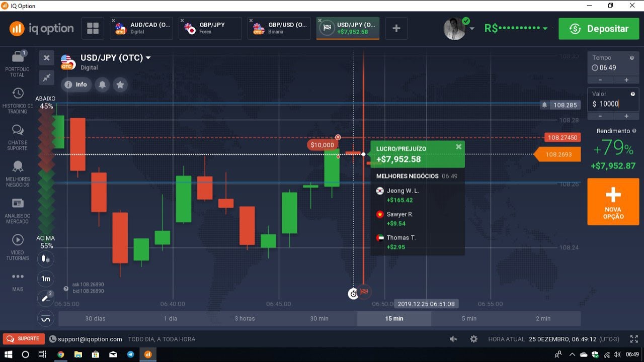This screenshot has width=644, height=362.
Task: Open Historico de Trading sidebar item
Action: 18,101
